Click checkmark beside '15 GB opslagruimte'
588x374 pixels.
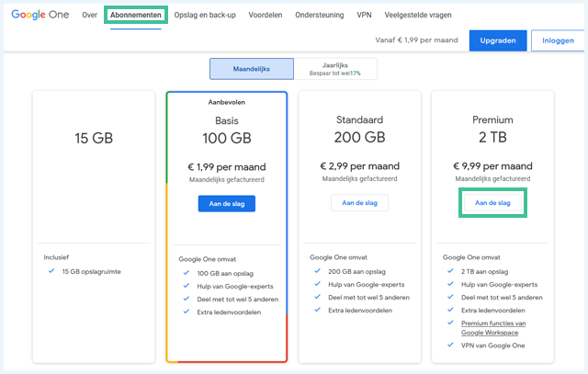[51, 271]
